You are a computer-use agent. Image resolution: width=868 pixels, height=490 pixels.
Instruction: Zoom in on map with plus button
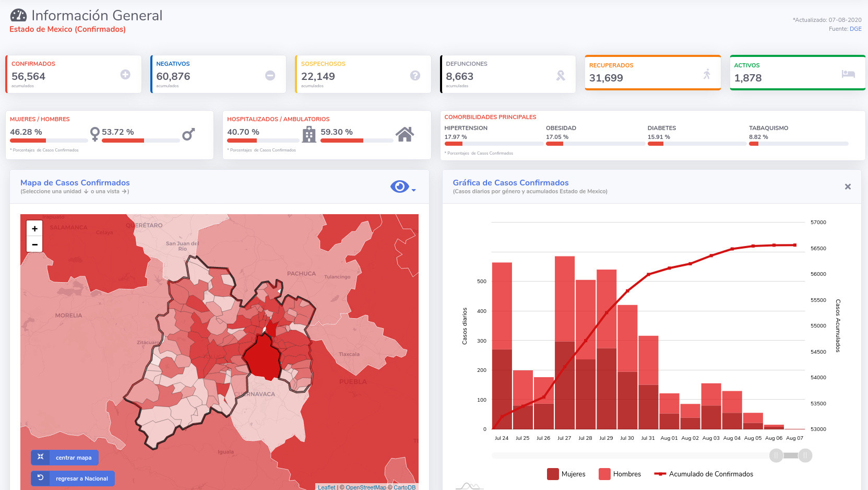(34, 228)
